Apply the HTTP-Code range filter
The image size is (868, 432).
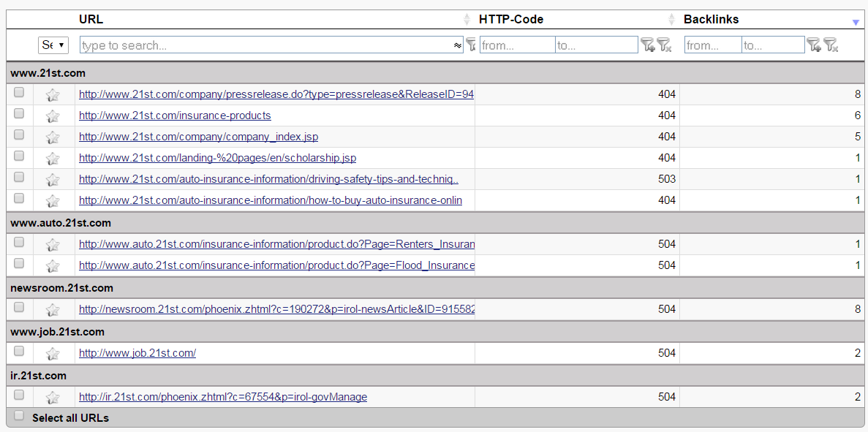(647, 45)
